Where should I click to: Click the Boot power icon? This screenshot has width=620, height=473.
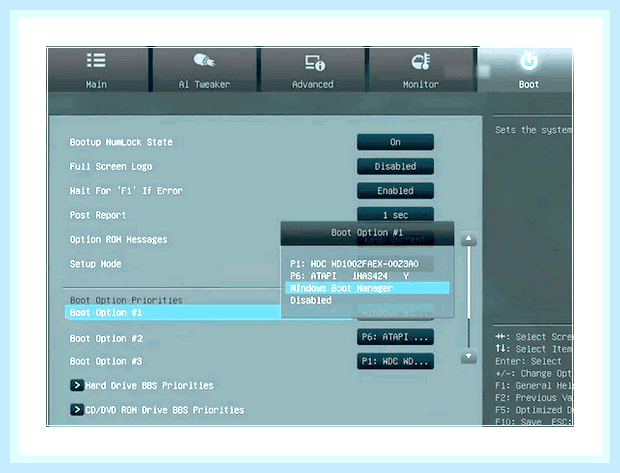tap(529, 61)
